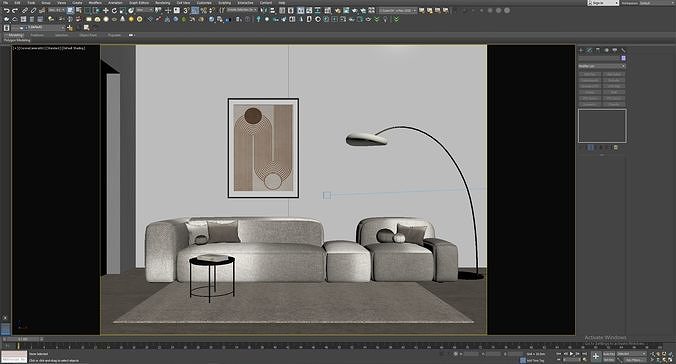The height and width of the screenshot is (364, 676).
Task: Activate the Select Object tool
Action: coord(70,10)
